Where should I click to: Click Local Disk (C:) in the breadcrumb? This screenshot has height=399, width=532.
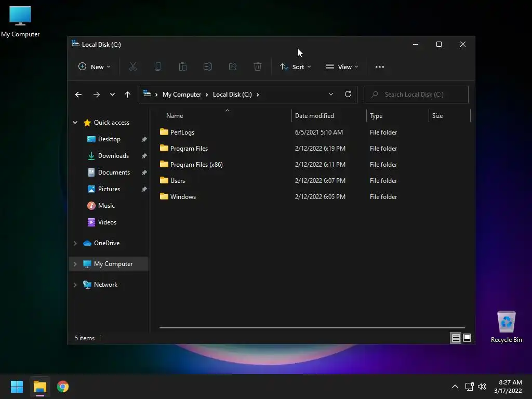click(232, 95)
